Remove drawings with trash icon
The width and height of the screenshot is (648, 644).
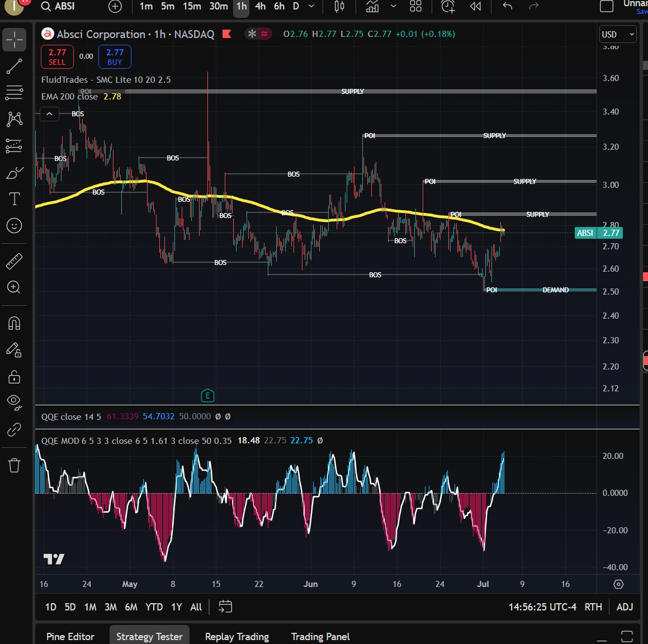pos(14,465)
